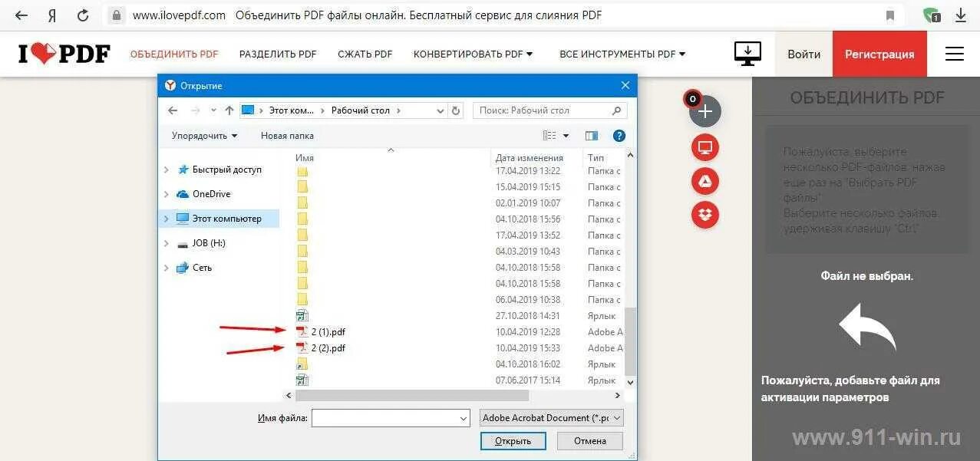
Task: Click the Открыть button
Action: (513, 441)
